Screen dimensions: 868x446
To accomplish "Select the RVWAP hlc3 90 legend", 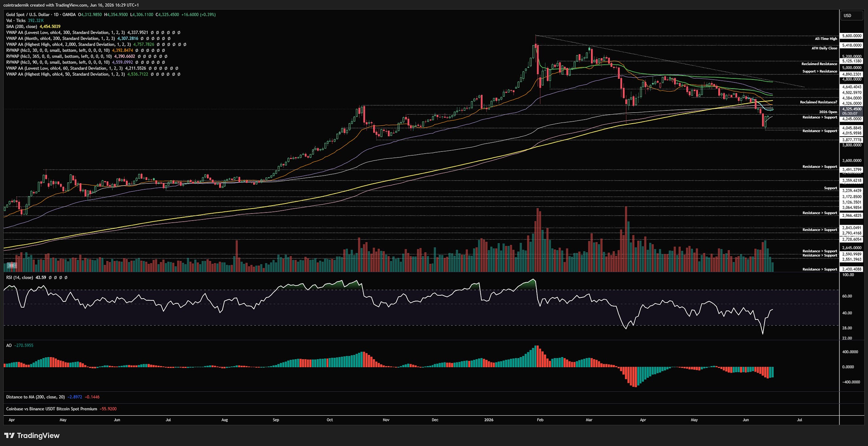I will click(x=58, y=63).
